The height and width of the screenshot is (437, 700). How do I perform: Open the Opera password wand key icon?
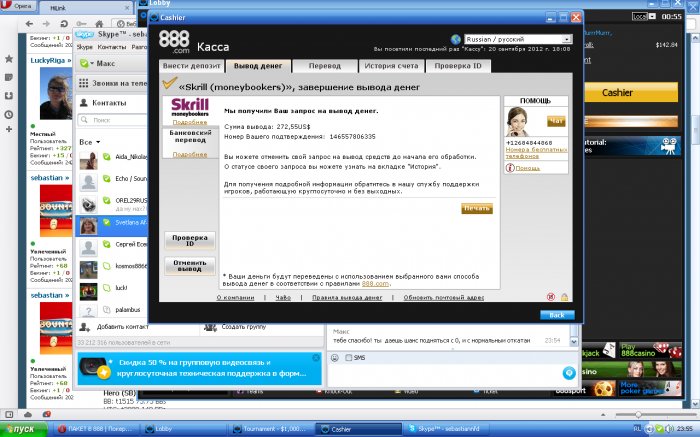(x=81, y=24)
